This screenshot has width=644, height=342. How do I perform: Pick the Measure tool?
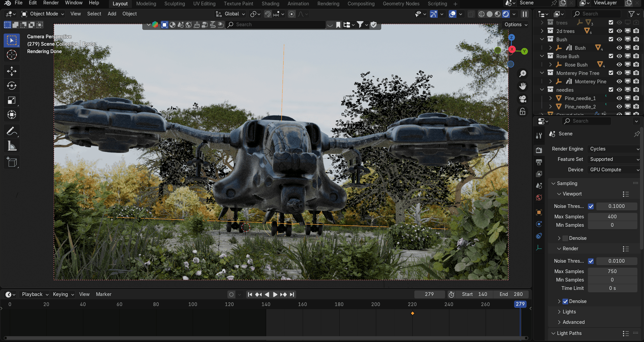click(x=12, y=146)
